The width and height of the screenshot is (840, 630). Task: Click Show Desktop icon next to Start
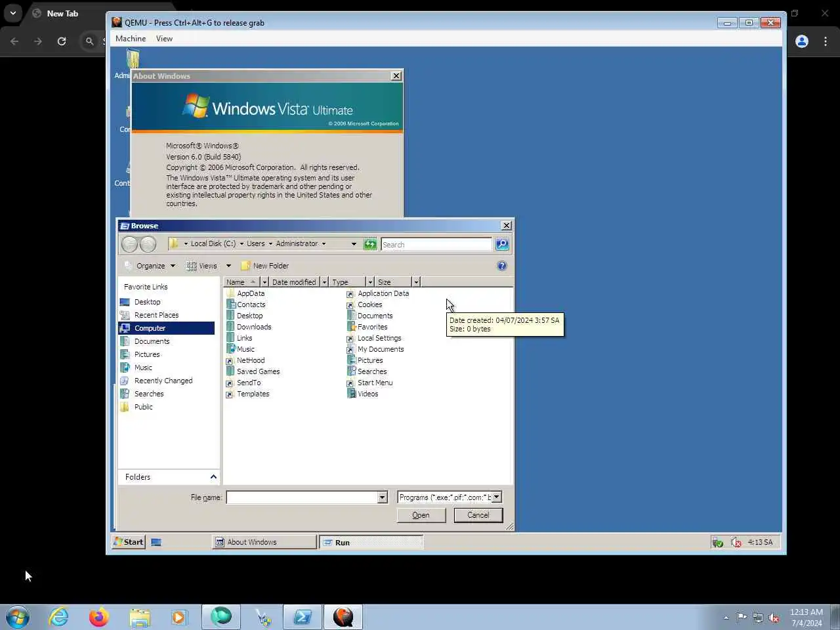pos(156,542)
